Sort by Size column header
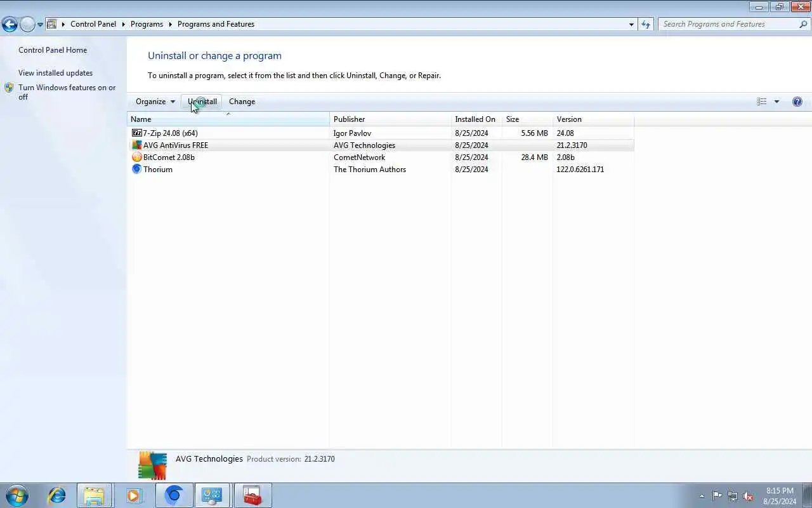The height and width of the screenshot is (508, 812). (527, 119)
